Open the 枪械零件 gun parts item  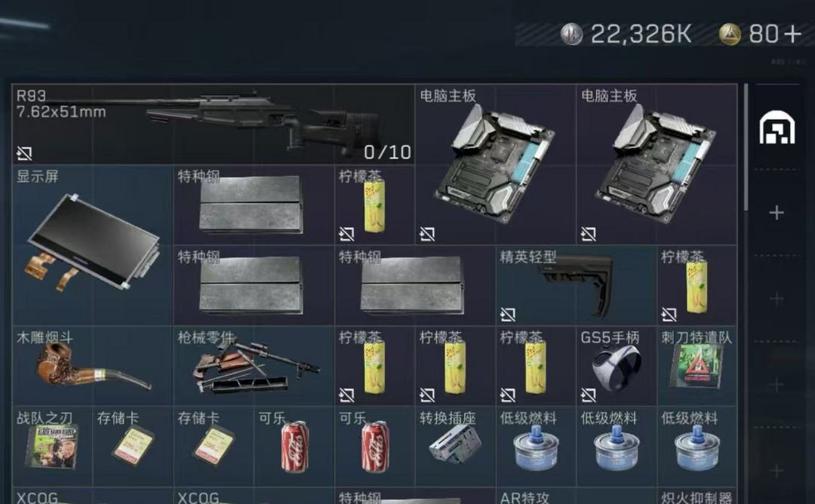point(254,366)
